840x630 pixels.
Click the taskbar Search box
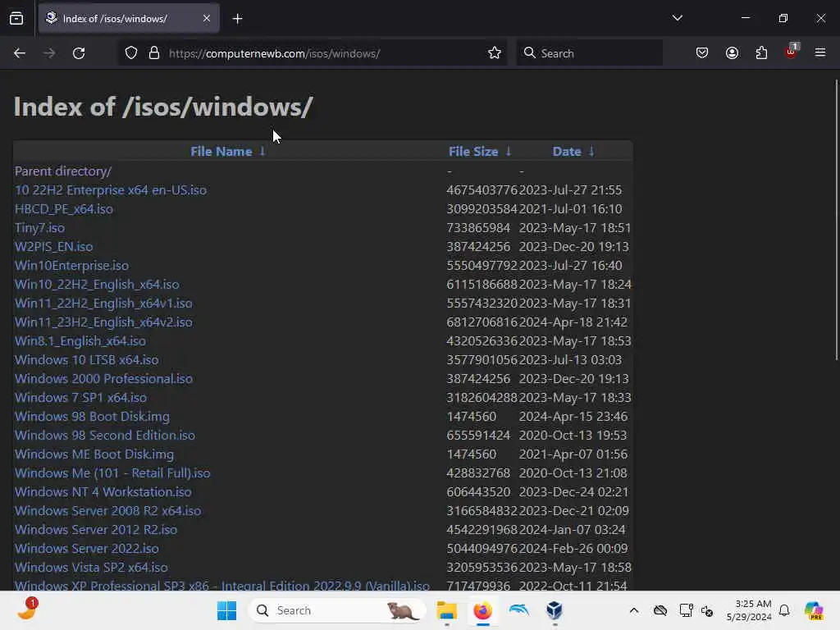point(337,610)
